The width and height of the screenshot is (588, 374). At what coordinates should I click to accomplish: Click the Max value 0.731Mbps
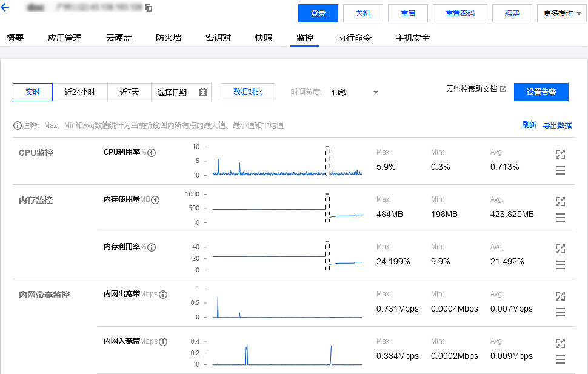point(398,309)
